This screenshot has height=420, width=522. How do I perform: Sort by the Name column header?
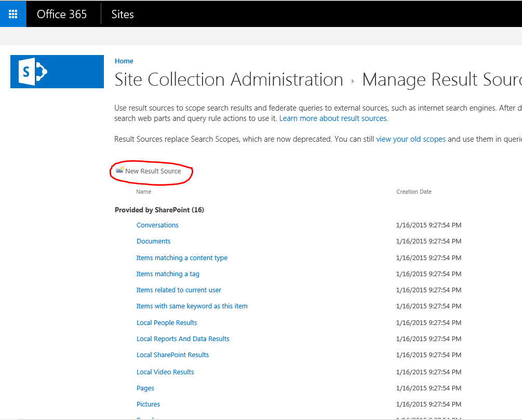(x=143, y=192)
